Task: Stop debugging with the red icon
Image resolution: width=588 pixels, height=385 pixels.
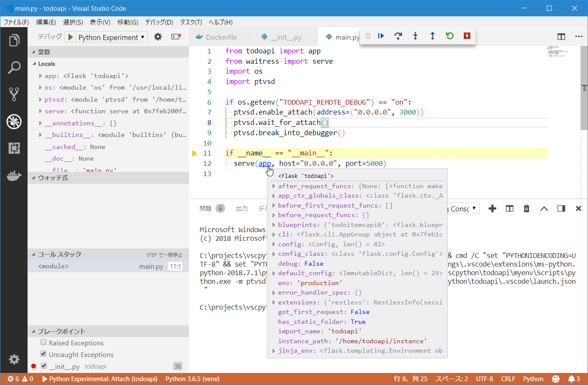Action: point(467,36)
